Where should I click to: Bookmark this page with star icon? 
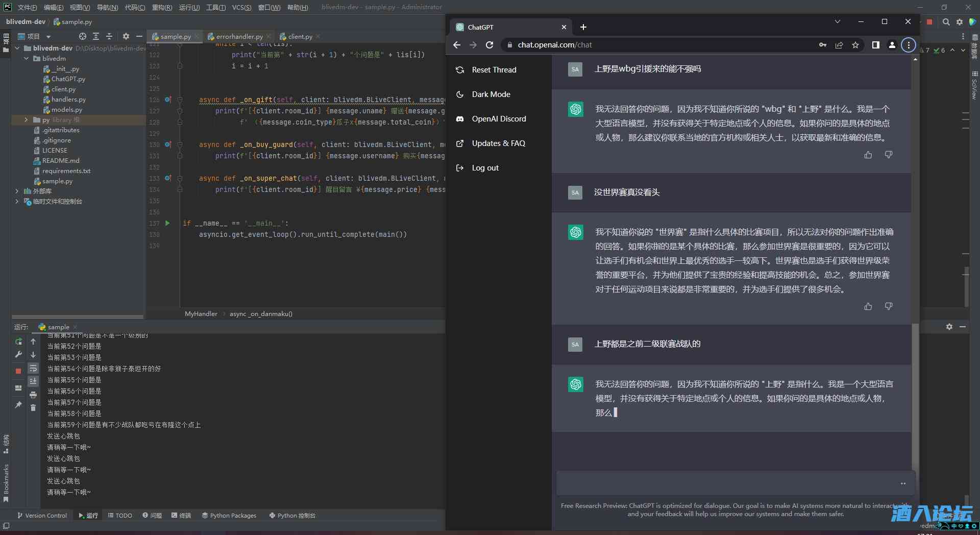[855, 45]
